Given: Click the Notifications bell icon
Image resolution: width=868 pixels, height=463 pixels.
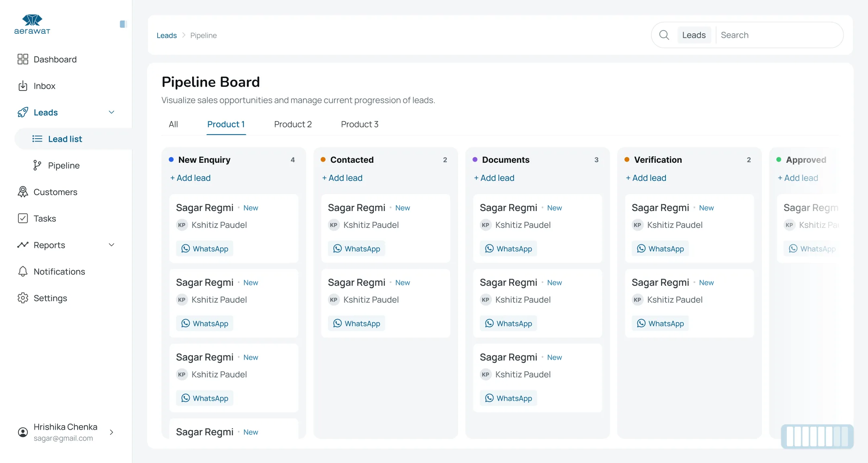Looking at the screenshot, I should point(23,271).
